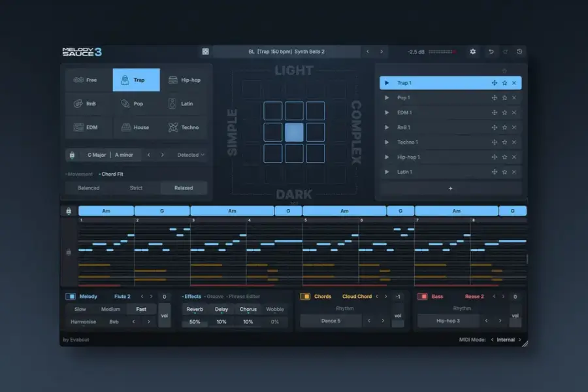Select Medium melody speed
The height and width of the screenshot is (392, 588).
pyautogui.click(x=110, y=309)
